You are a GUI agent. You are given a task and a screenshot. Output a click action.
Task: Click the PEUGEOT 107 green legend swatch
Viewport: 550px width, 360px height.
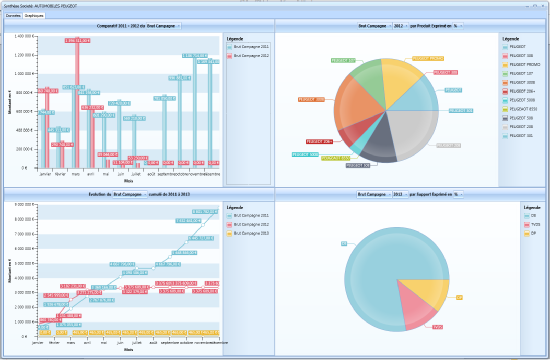[505, 74]
